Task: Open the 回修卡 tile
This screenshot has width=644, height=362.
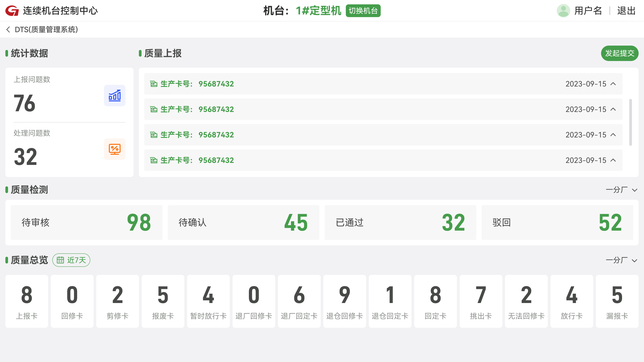Action: (72, 301)
